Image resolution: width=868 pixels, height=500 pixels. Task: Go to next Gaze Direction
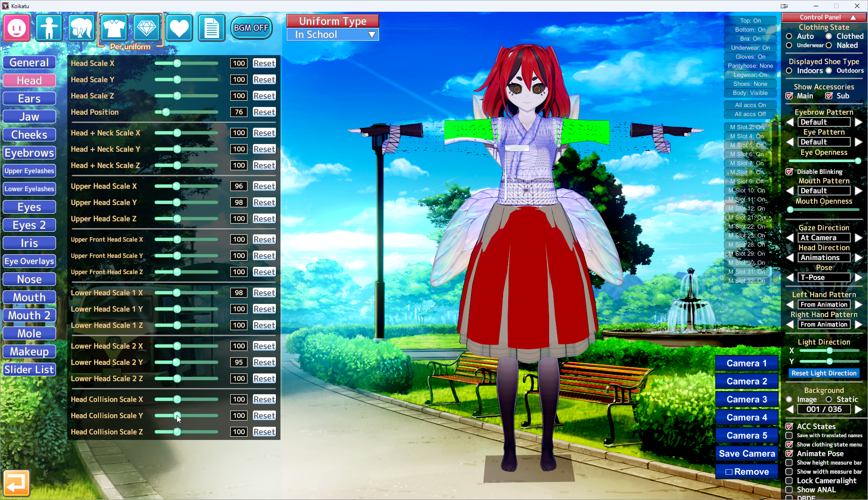[x=858, y=238]
